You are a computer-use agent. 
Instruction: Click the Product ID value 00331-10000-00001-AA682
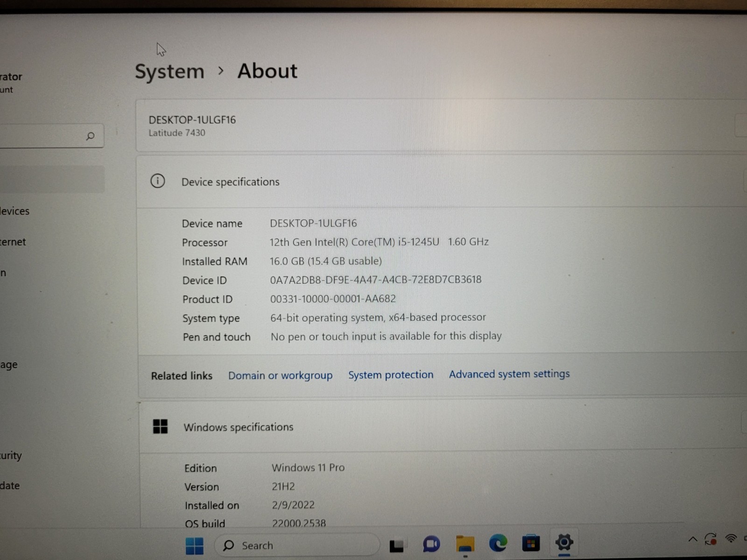[333, 299]
